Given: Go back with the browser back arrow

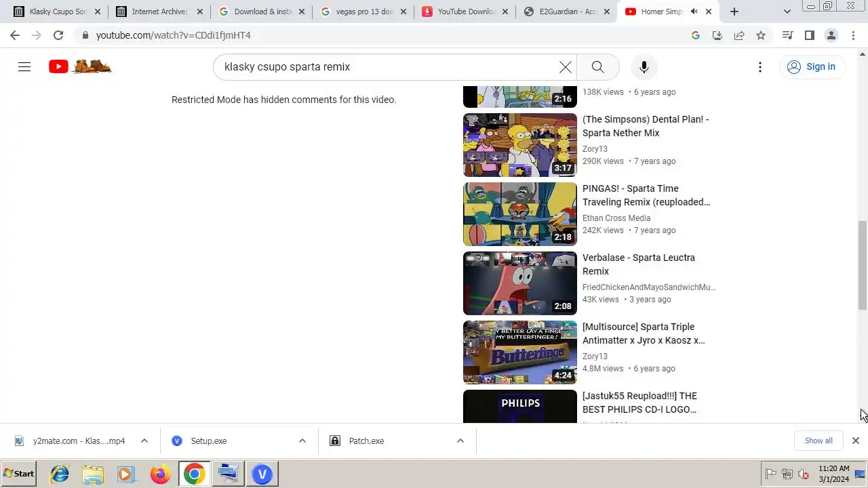Looking at the screenshot, I should 15,35.
